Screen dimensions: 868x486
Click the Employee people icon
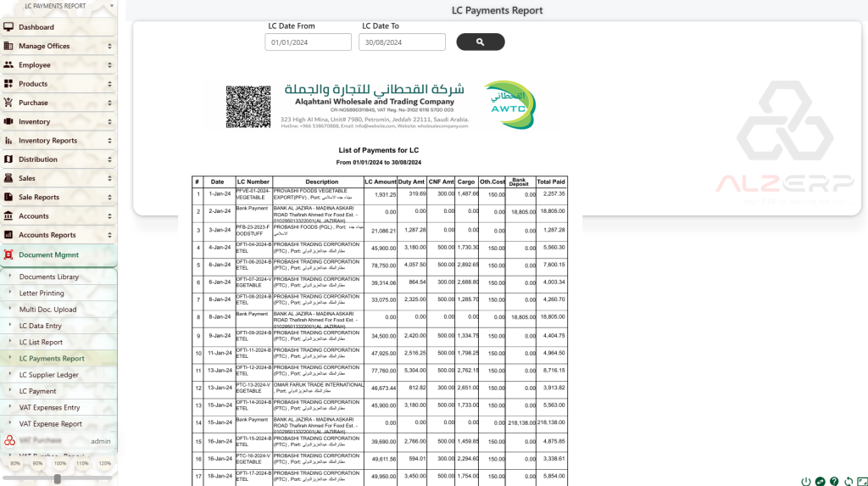(x=8, y=64)
